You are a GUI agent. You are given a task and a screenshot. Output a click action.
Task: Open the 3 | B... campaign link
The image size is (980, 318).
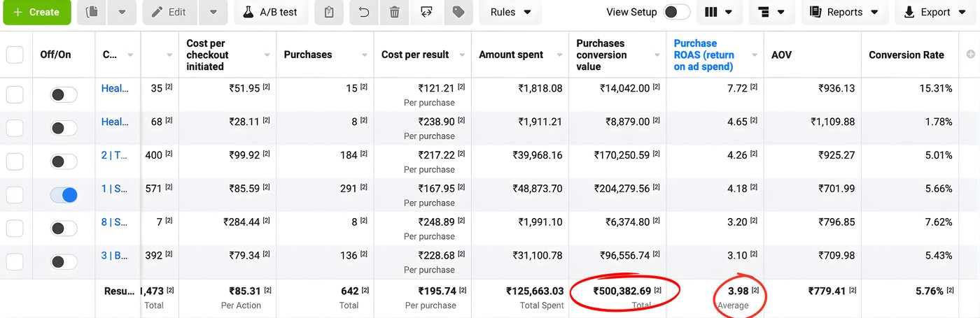tap(115, 256)
